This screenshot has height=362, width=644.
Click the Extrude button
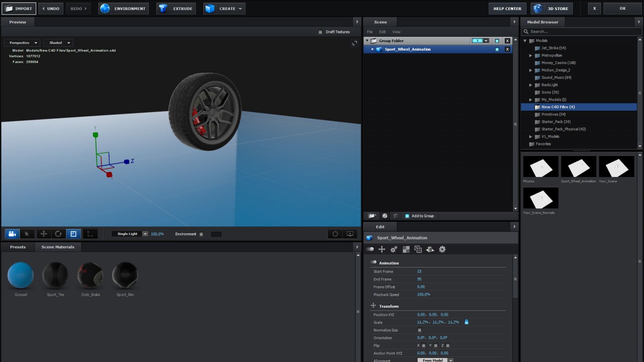coord(176,8)
